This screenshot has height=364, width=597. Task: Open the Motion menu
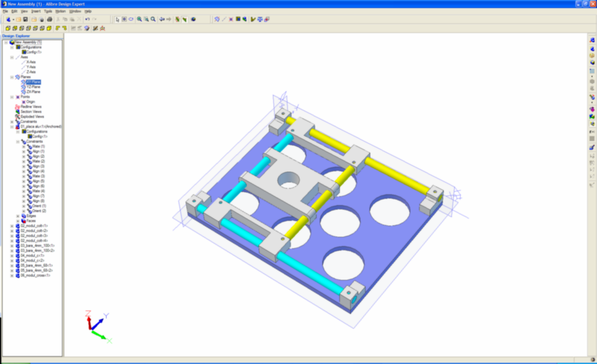tap(60, 11)
